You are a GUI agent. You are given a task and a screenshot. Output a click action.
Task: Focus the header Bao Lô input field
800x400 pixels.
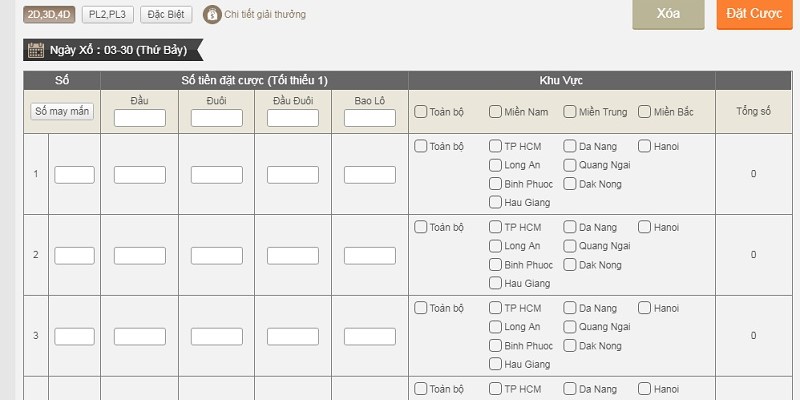[x=370, y=118]
